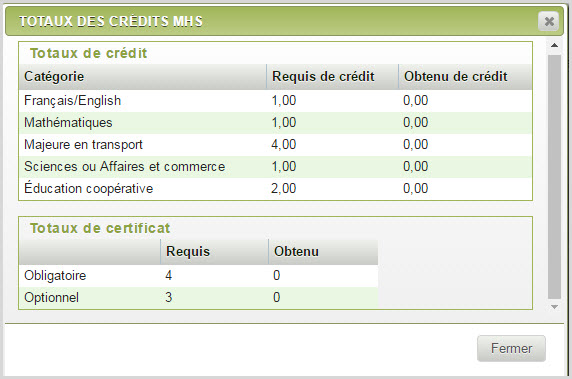Click the obtained value 0 for Obligatoire

[277, 275]
